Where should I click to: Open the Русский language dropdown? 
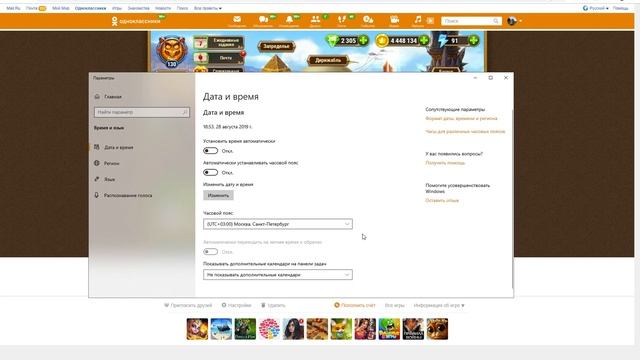(596, 8)
